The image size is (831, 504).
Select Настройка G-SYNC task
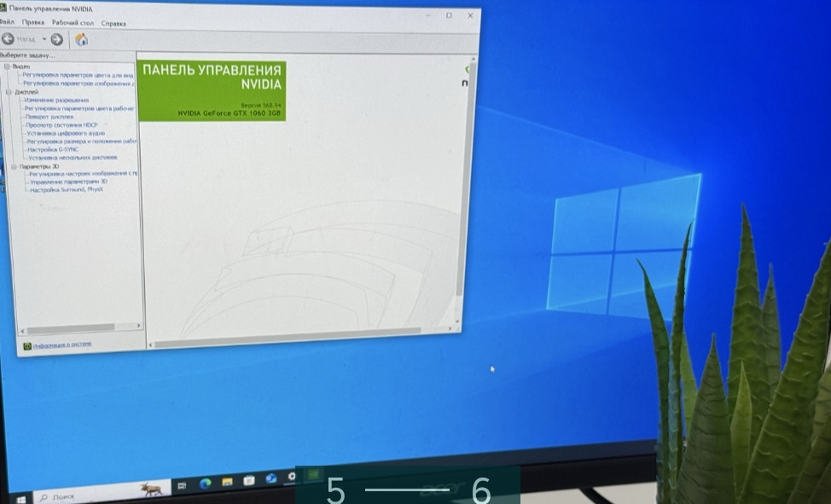point(52,149)
